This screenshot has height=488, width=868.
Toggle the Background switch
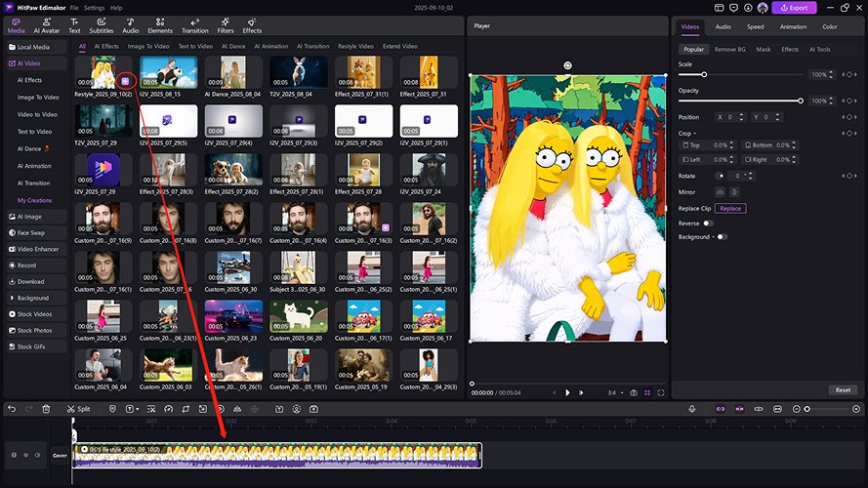tap(722, 237)
